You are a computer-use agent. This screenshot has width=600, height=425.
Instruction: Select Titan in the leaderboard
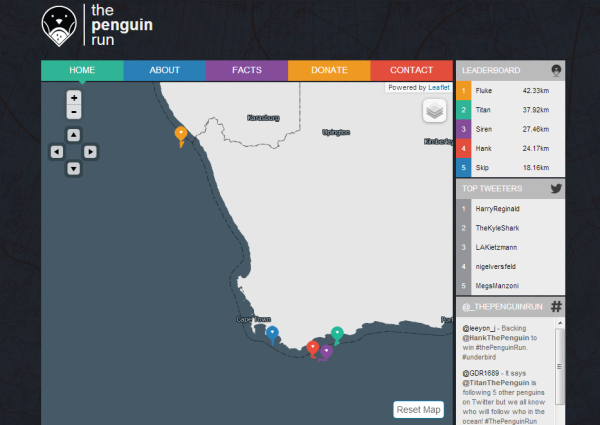(483, 110)
